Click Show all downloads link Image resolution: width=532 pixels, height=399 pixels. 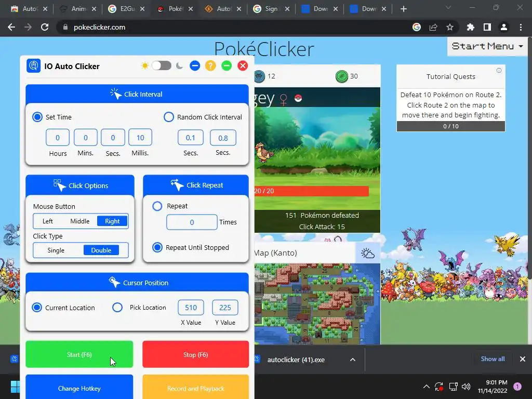click(x=493, y=359)
